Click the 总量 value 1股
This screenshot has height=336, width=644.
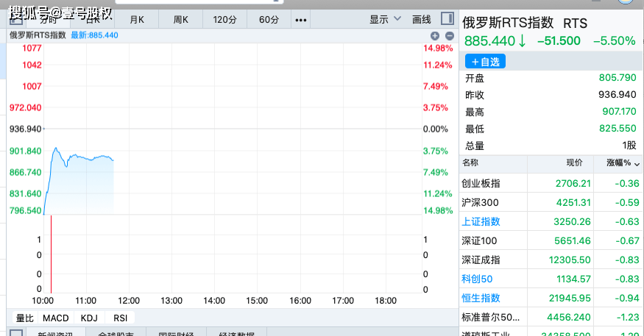click(629, 146)
